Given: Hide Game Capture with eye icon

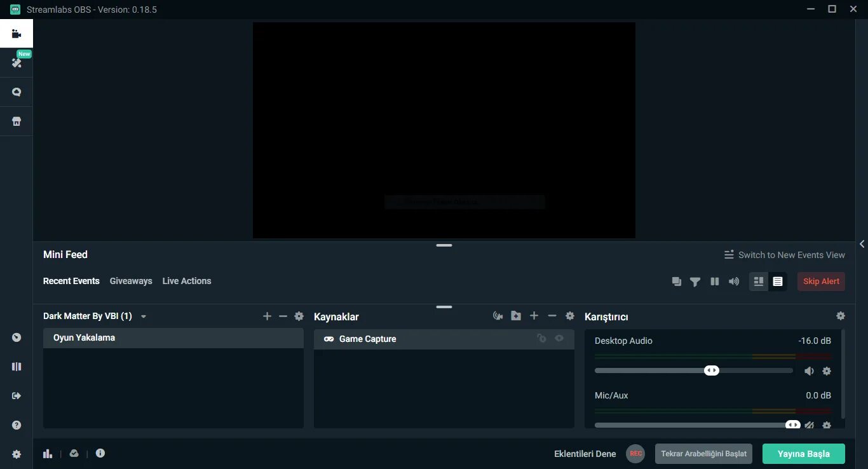Looking at the screenshot, I should (559, 339).
